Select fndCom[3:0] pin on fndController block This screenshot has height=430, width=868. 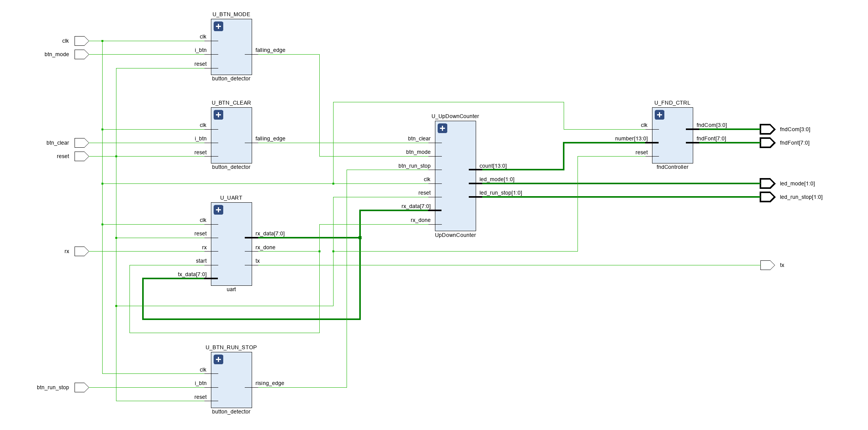click(x=712, y=125)
